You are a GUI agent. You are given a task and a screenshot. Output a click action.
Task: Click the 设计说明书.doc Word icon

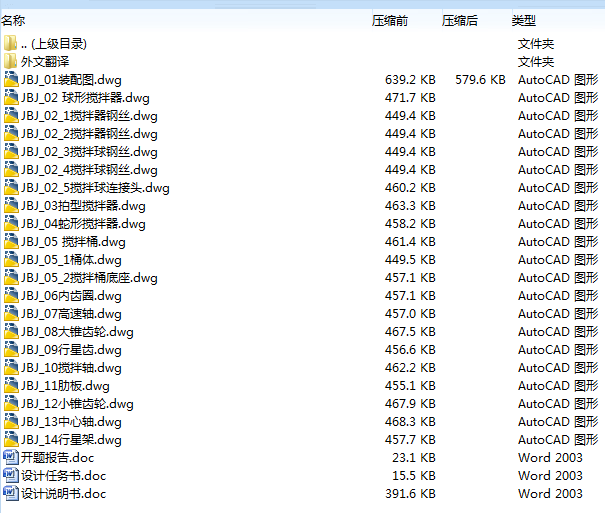(x=11, y=494)
